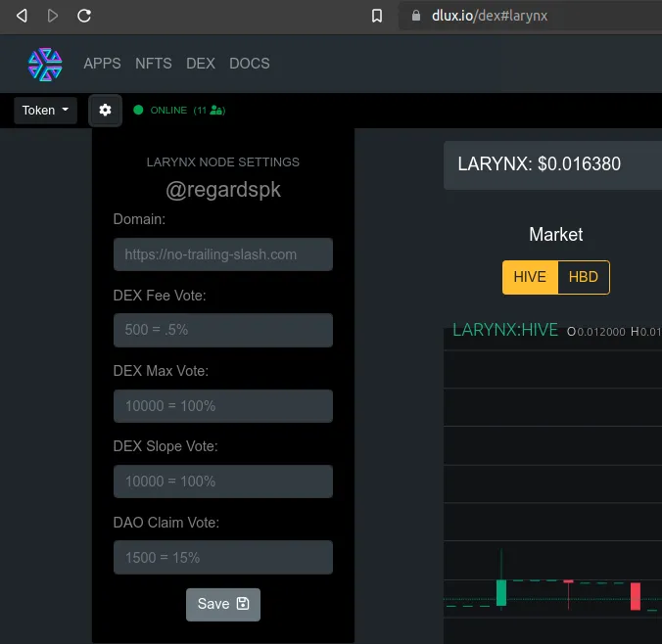Save the node settings
The width and height of the screenshot is (662, 644).
pyautogui.click(x=223, y=604)
